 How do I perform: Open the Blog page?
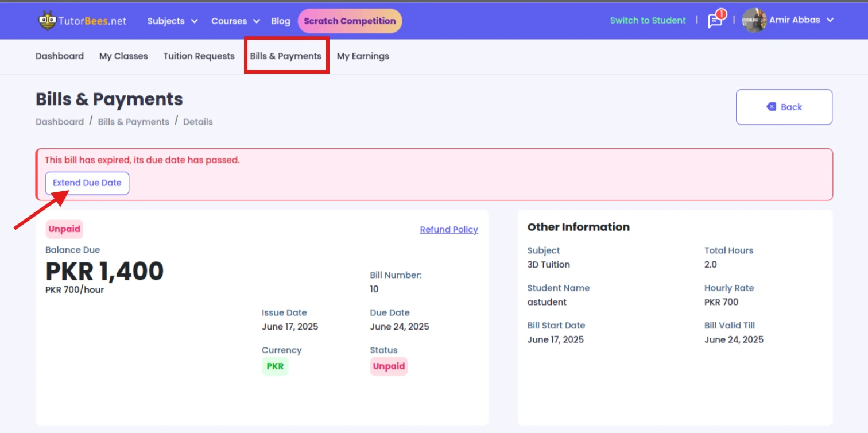pos(281,21)
